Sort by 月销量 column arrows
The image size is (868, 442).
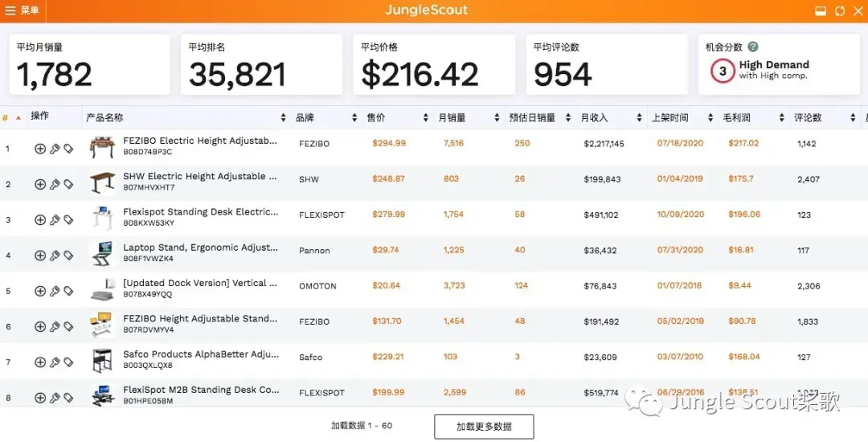pyautogui.click(x=497, y=118)
